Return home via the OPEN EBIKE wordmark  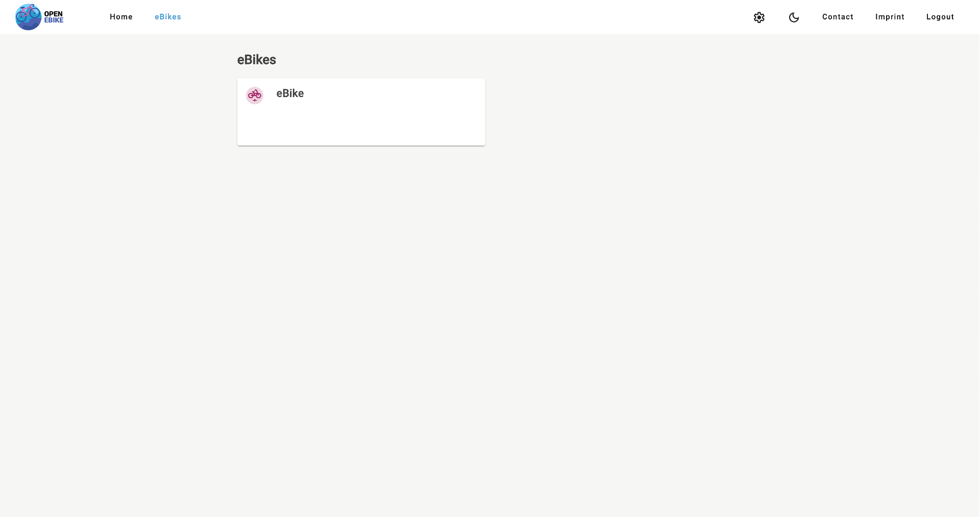(53, 16)
